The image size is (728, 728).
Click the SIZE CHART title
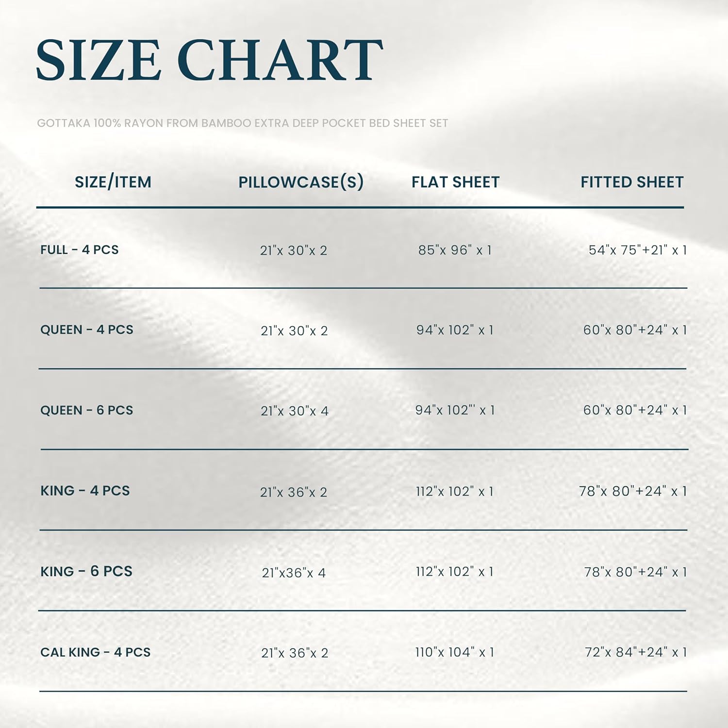[x=210, y=60]
